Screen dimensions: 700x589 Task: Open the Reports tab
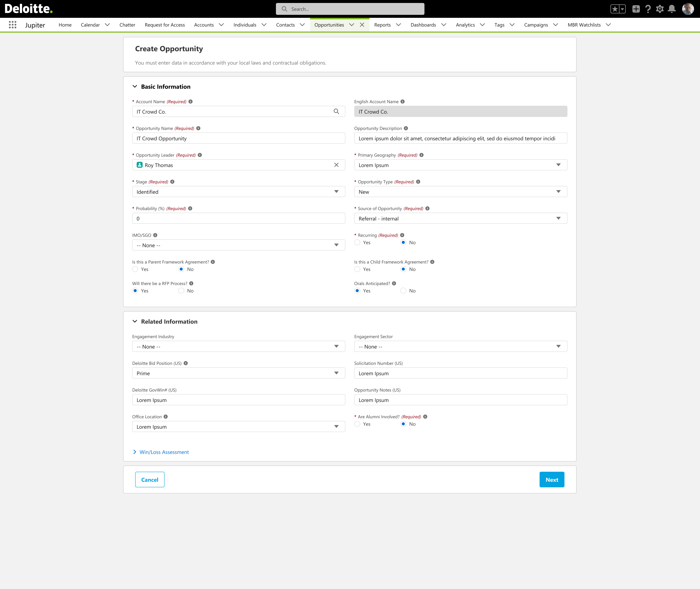(x=382, y=25)
